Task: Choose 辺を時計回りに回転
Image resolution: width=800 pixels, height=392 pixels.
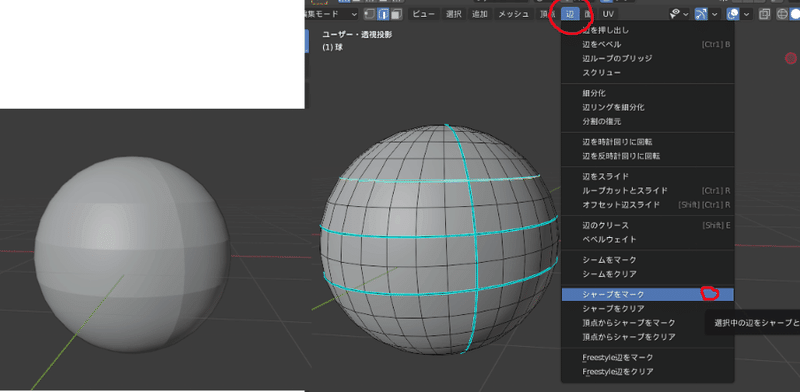Action: (x=647, y=142)
